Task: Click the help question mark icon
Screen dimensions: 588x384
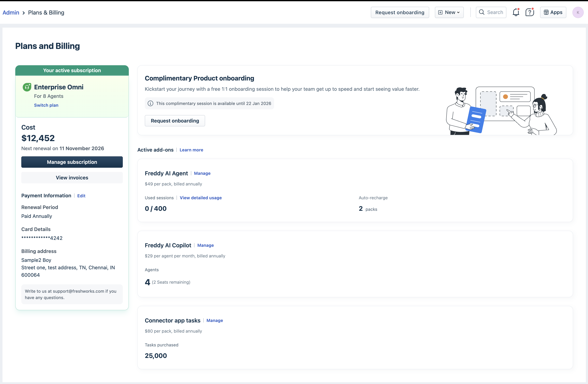Action: click(x=529, y=12)
